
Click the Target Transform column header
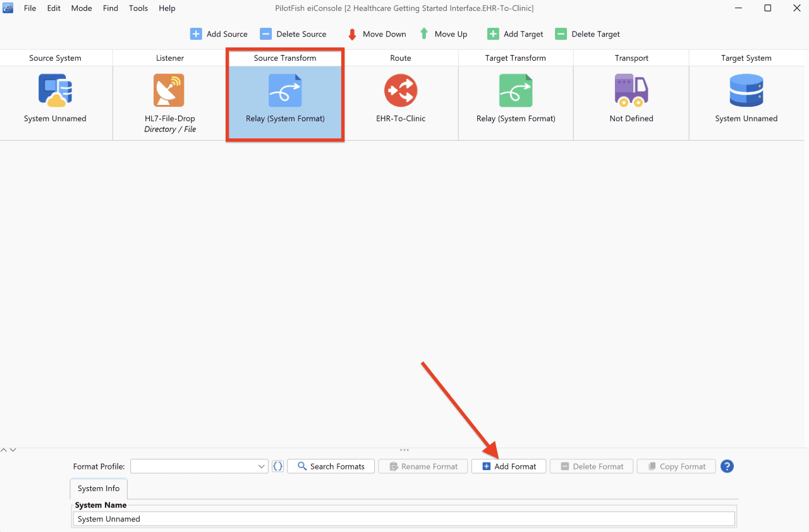click(516, 58)
